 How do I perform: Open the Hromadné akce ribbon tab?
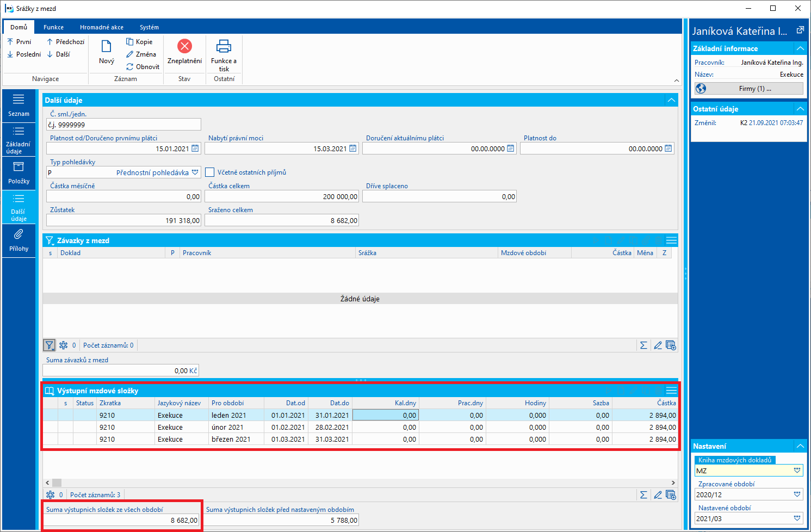(x=101, y=27)
